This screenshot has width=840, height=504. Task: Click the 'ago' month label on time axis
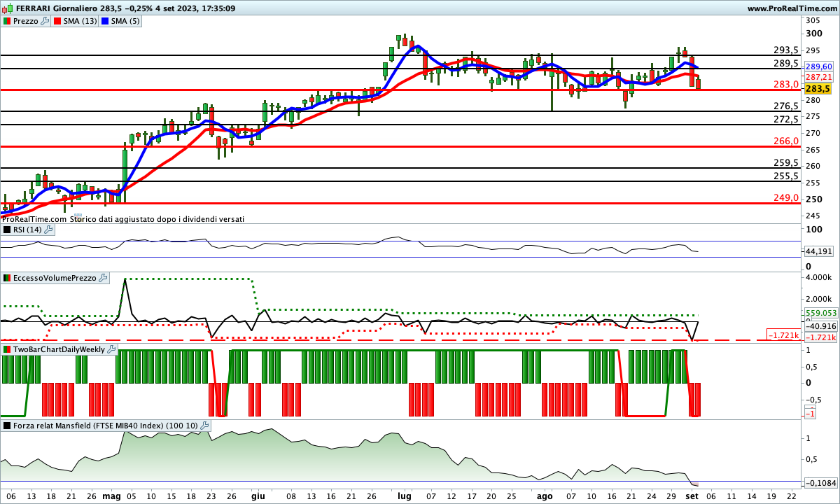pos(544,496)
